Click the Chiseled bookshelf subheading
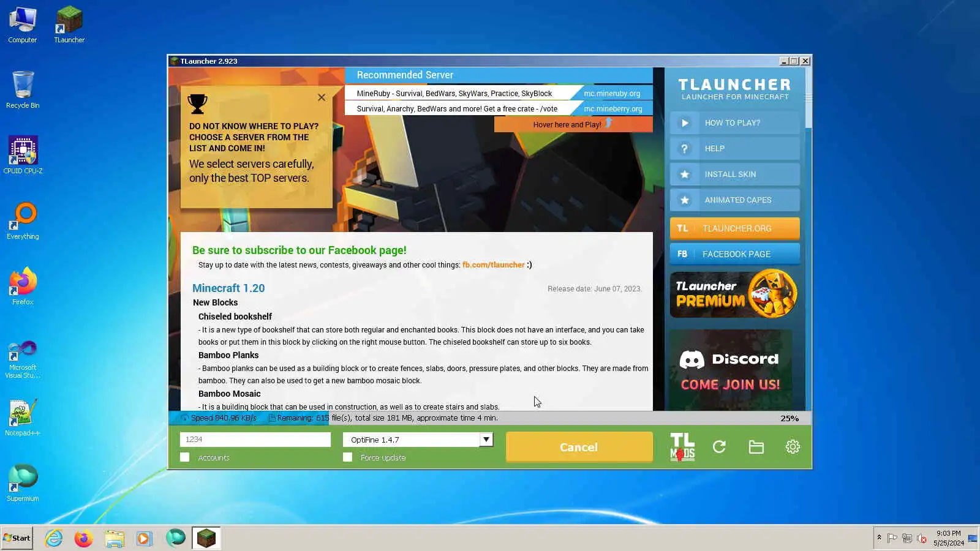 tap(235, 317)
